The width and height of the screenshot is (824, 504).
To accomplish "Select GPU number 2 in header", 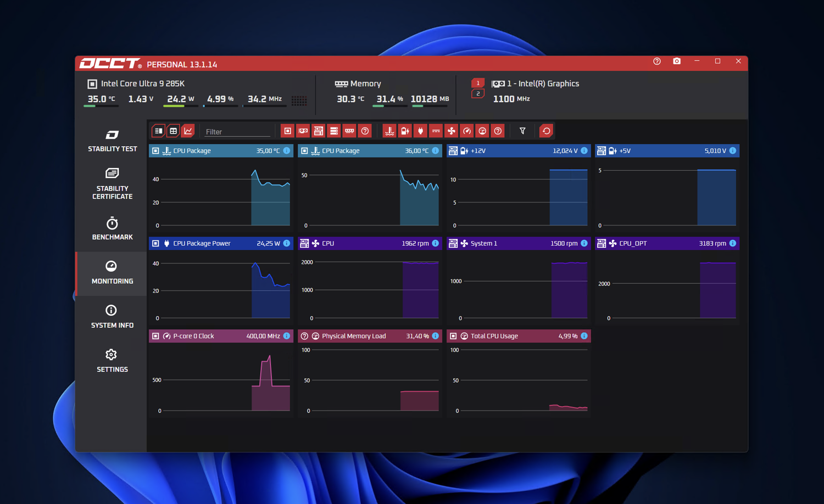I will (478, 93).
